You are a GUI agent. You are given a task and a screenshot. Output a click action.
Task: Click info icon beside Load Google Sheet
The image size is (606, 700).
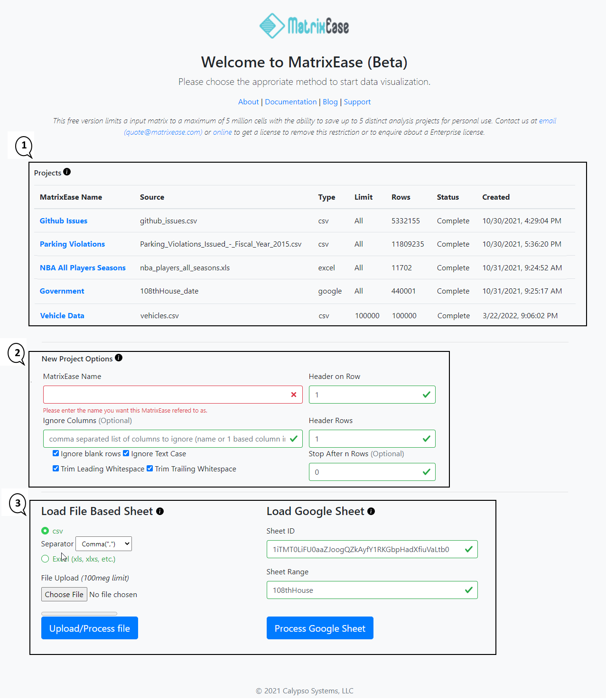pyautogui.click(x=371, y=511)
